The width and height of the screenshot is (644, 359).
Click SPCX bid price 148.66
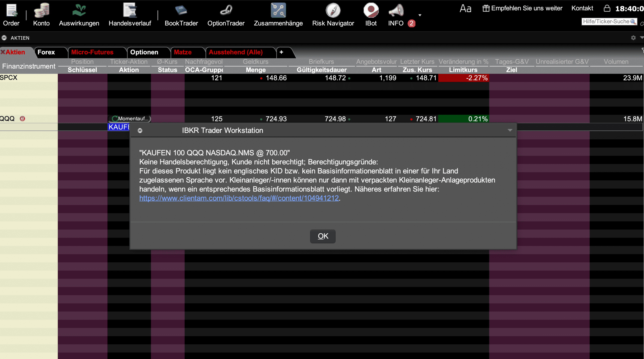pyautogui.click(x=276, y=78)
